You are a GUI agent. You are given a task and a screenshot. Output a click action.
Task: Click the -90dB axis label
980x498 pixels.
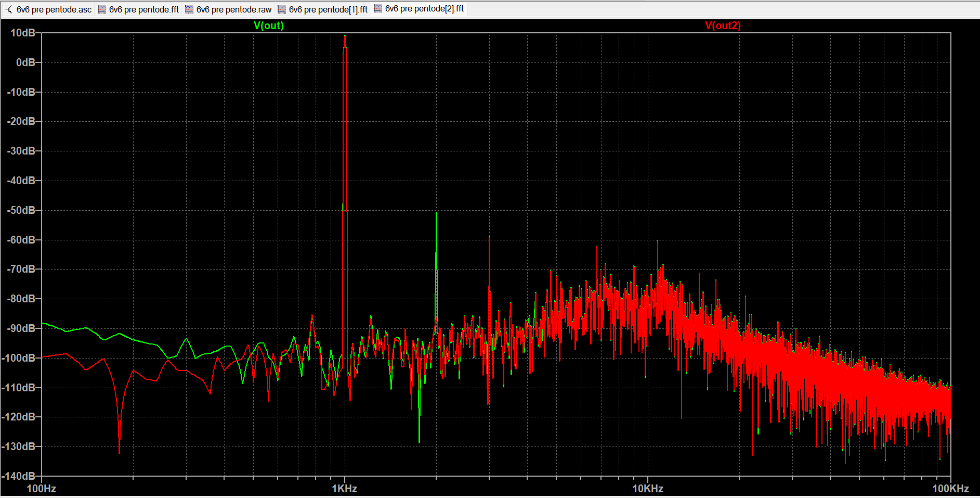point(21,328)
